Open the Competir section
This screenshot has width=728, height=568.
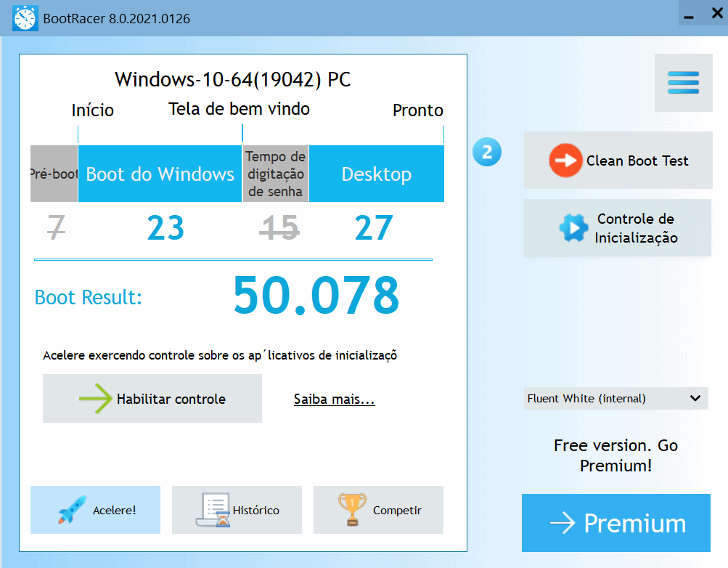378,510
